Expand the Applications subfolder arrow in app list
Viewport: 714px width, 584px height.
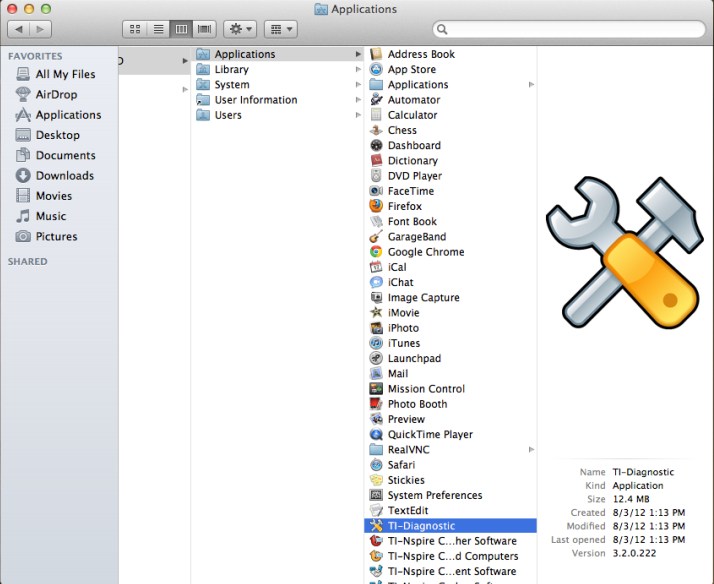[531, 85]
